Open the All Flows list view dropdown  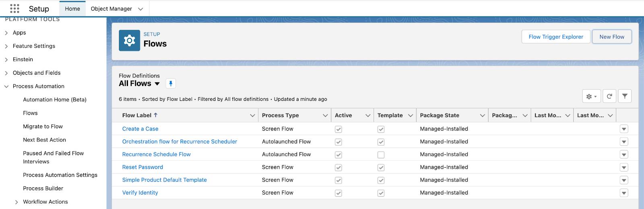157,84
